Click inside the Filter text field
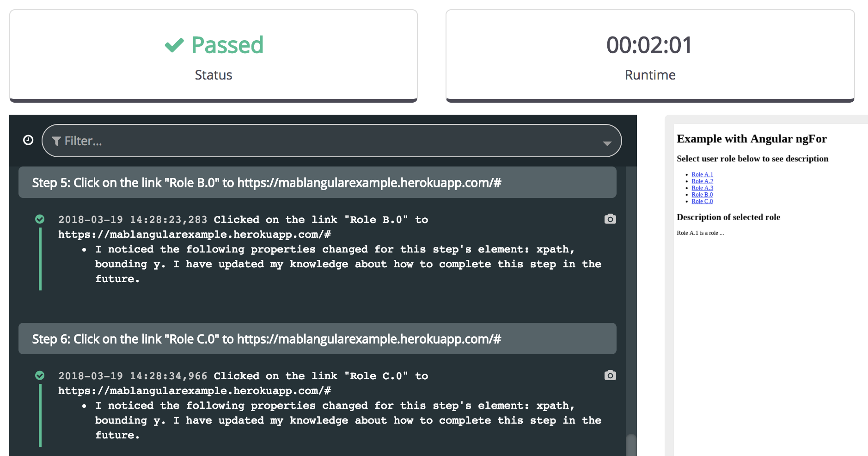This screenshot has width=868, height=456. click(x=324, y=141)
